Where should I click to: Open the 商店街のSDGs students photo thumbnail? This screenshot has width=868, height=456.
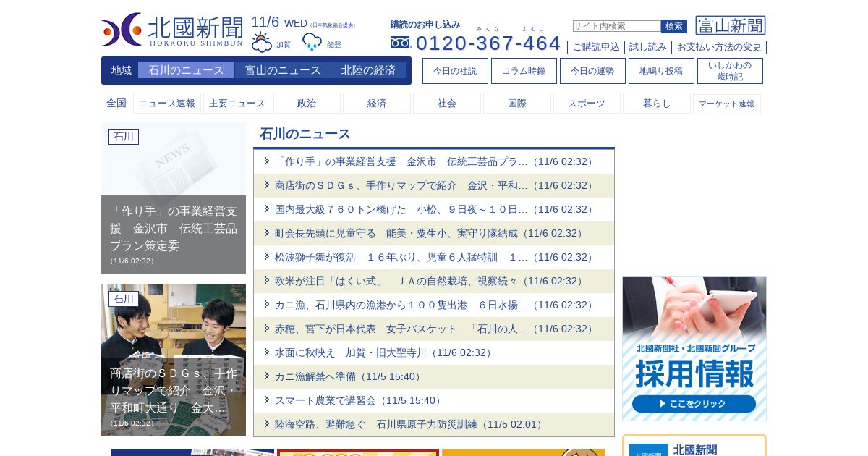click(174, 360)
